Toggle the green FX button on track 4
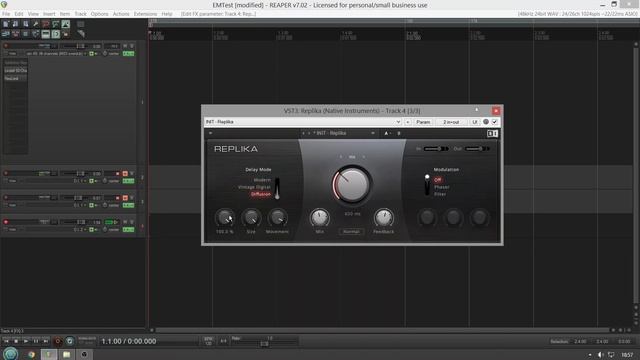This screenshot has height=360, width=640. point(128,229)
